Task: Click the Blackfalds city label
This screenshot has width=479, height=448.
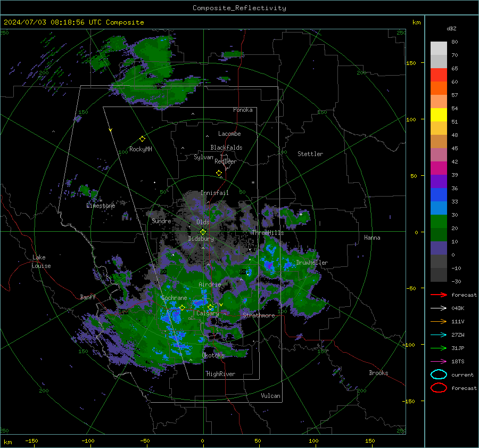Action: pyautogui.click(x=226, y=148)
